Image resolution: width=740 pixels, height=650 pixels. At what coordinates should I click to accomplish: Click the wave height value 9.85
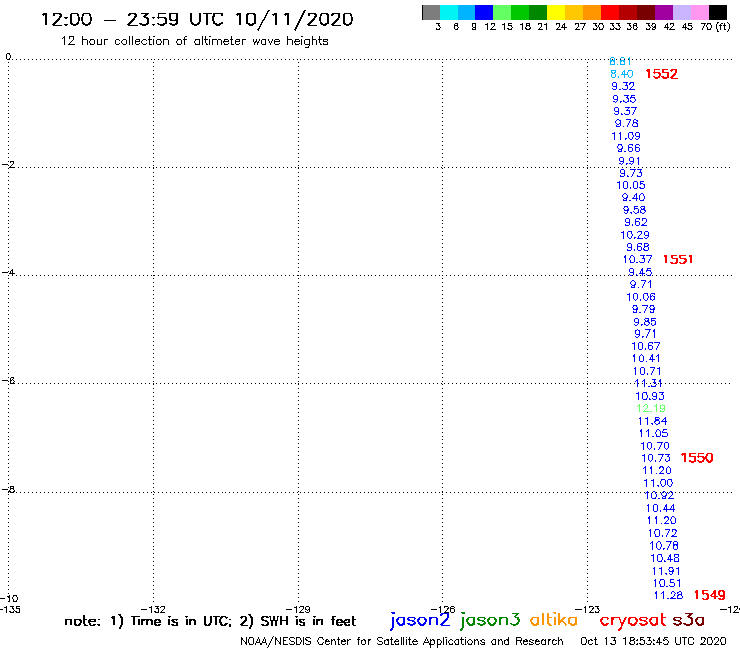point(645,322)
